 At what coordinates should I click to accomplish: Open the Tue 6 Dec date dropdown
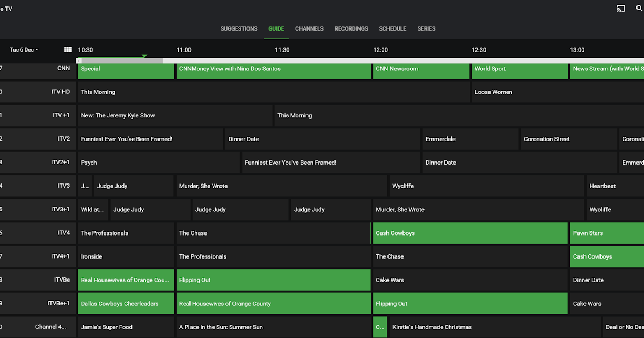24,50
